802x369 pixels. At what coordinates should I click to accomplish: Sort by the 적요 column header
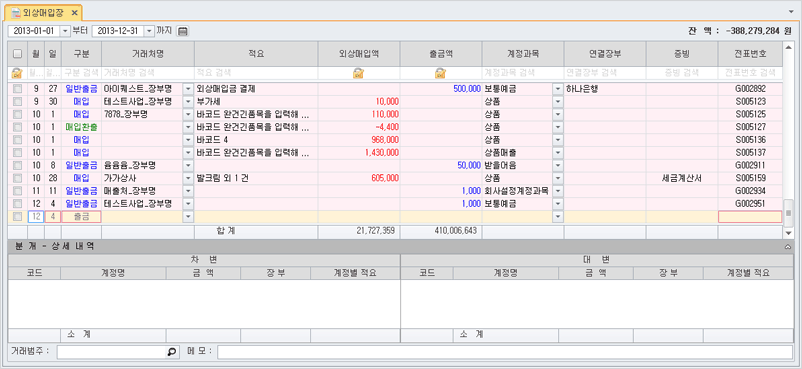click(256, 54)
